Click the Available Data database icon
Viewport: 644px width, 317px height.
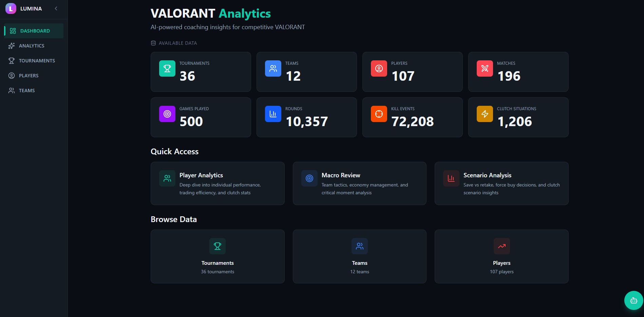click(x=153, y=43)
